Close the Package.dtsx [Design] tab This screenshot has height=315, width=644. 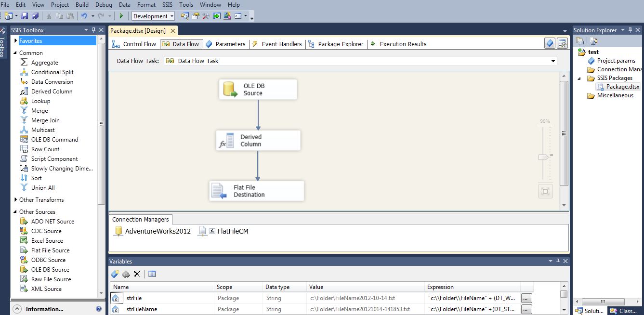click(x=173, y=30)
